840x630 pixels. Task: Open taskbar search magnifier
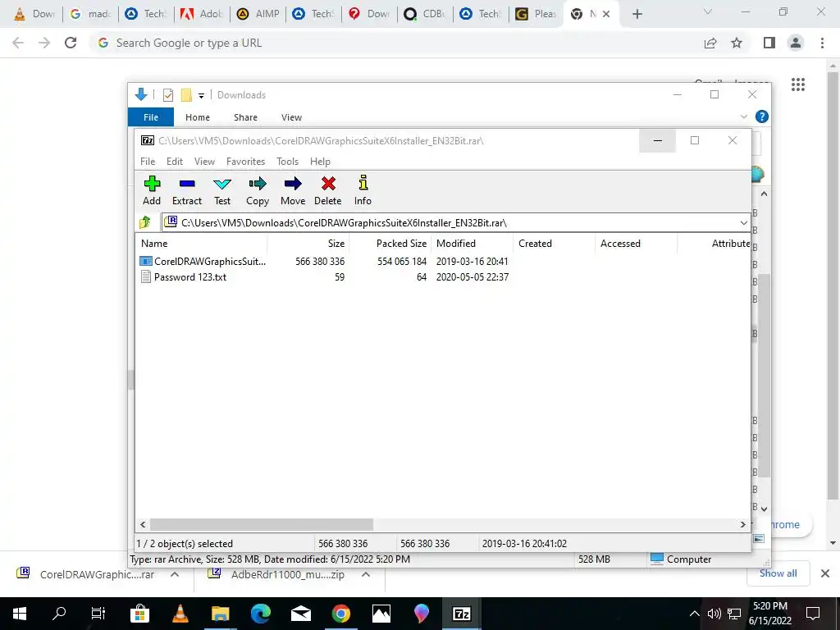(59, 614)
